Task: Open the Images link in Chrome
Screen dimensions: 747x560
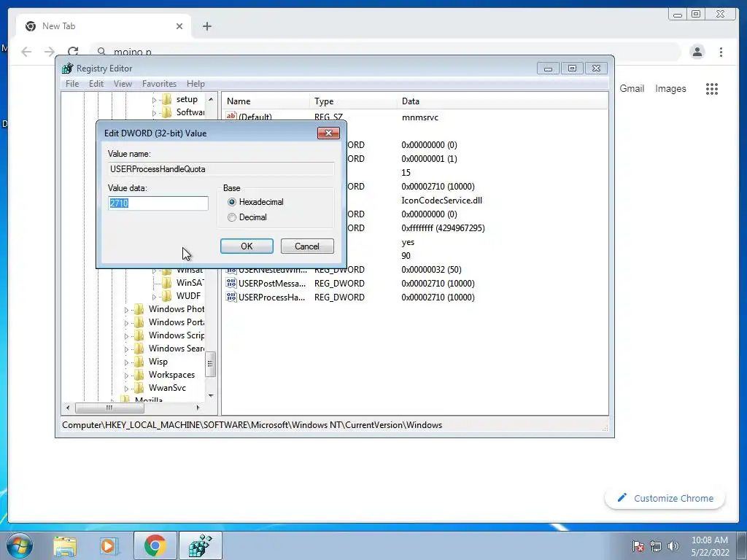Action: pos(670,88)
